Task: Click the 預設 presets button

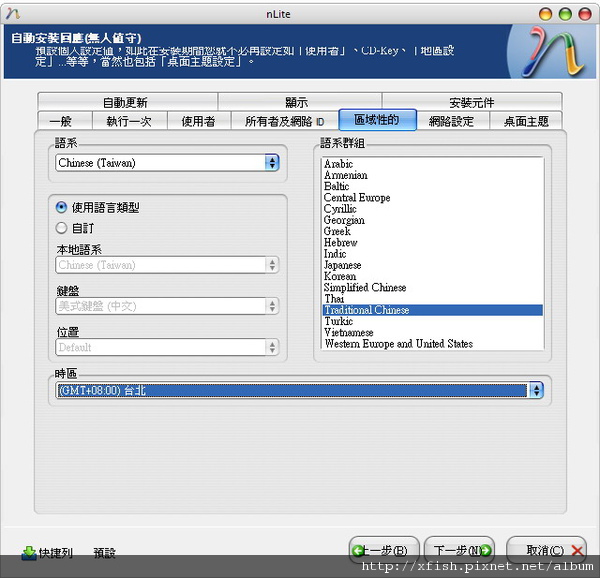Action: coord(104,552)
